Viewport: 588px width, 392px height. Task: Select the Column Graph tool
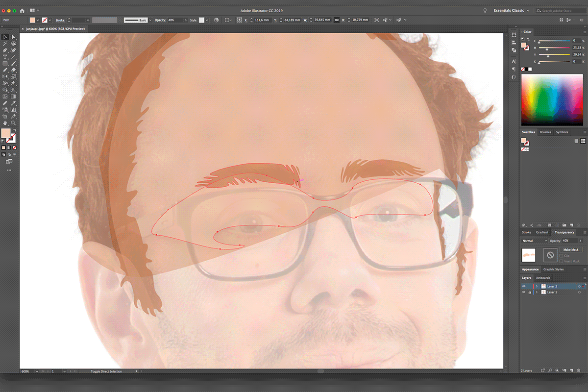pos(13,110)
